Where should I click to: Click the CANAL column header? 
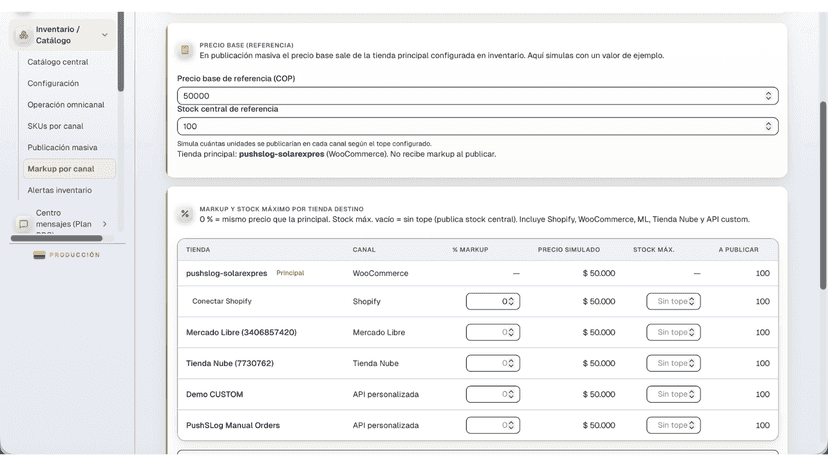pos(364,249)
